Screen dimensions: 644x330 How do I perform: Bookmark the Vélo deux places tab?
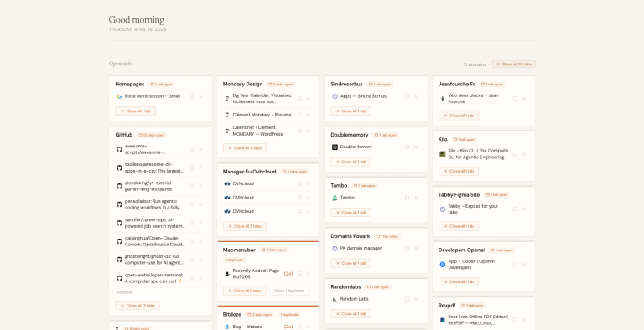[x=515, y=99]
